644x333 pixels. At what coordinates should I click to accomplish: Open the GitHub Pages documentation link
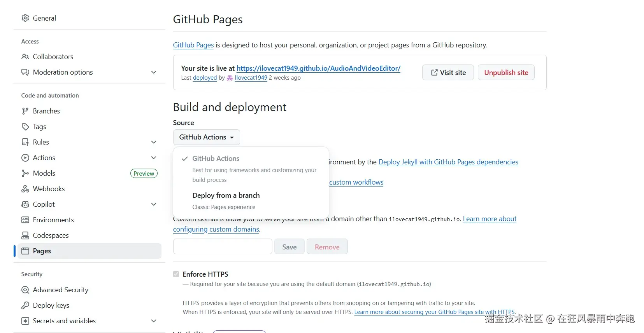point(193,45)
